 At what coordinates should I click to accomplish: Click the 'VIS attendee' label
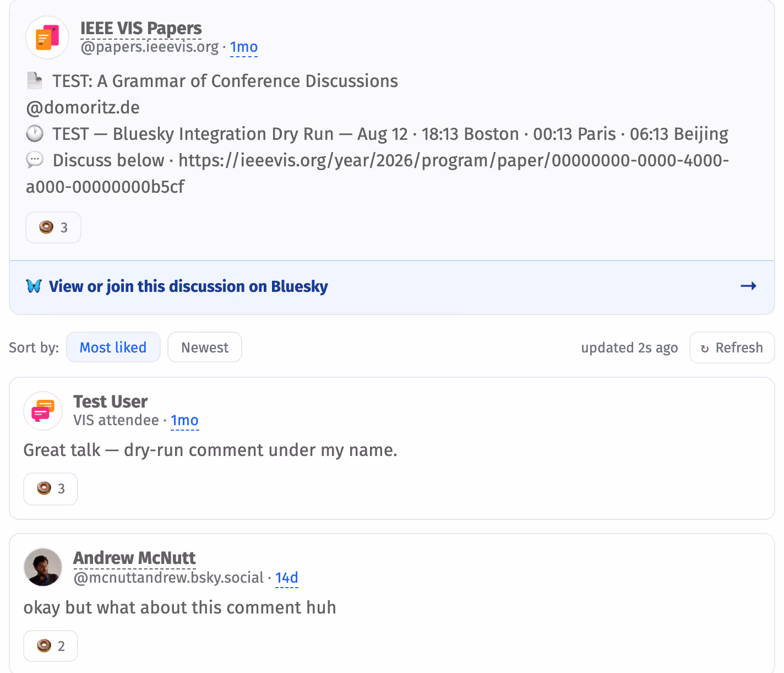click(116, 421)
